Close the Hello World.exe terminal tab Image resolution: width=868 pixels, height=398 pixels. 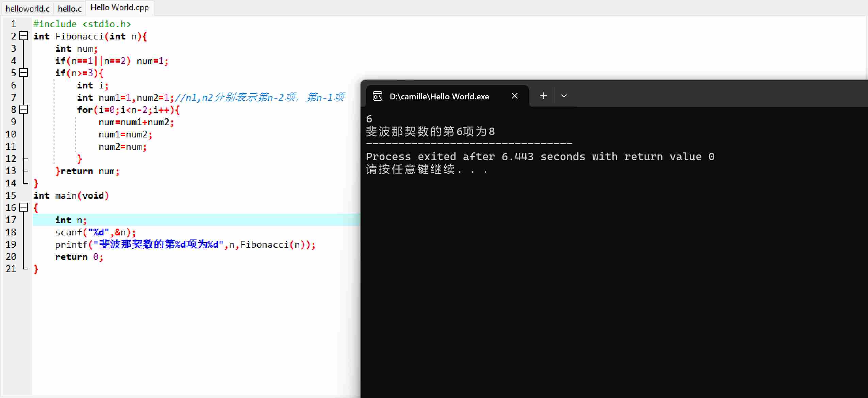click(x=514, y=96)
